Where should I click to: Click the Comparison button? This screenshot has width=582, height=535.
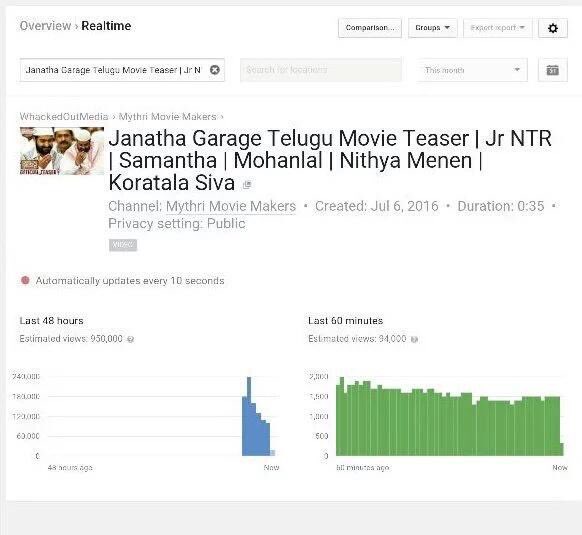click(x=370, y=28)
